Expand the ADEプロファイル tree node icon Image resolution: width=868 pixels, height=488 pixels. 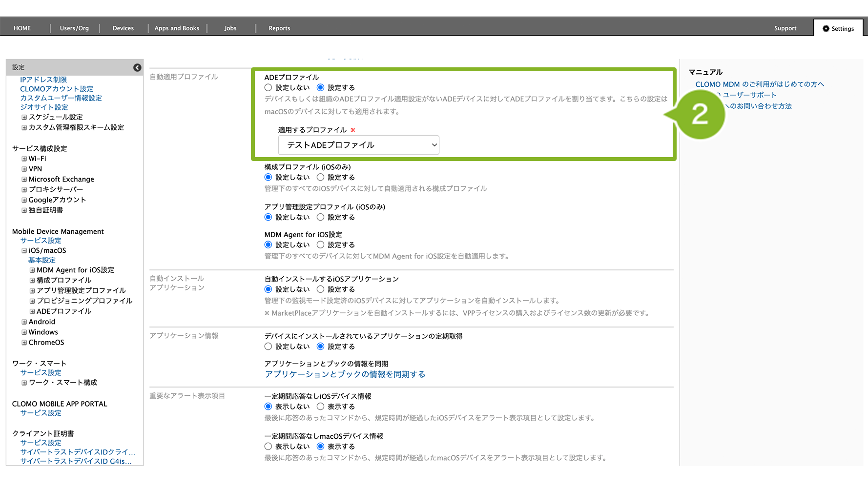coord(32,311)
